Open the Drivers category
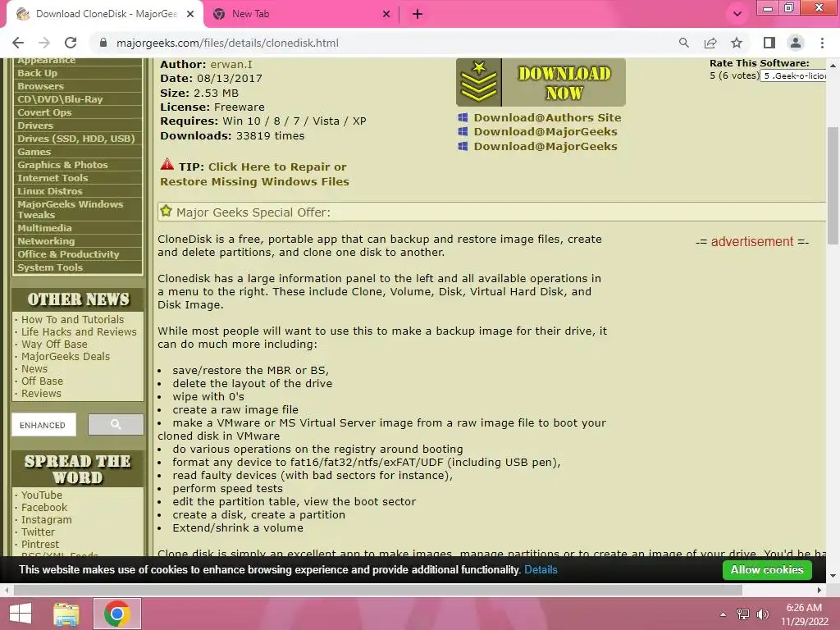Screen dimensions: 840x630 click(78, 126)
